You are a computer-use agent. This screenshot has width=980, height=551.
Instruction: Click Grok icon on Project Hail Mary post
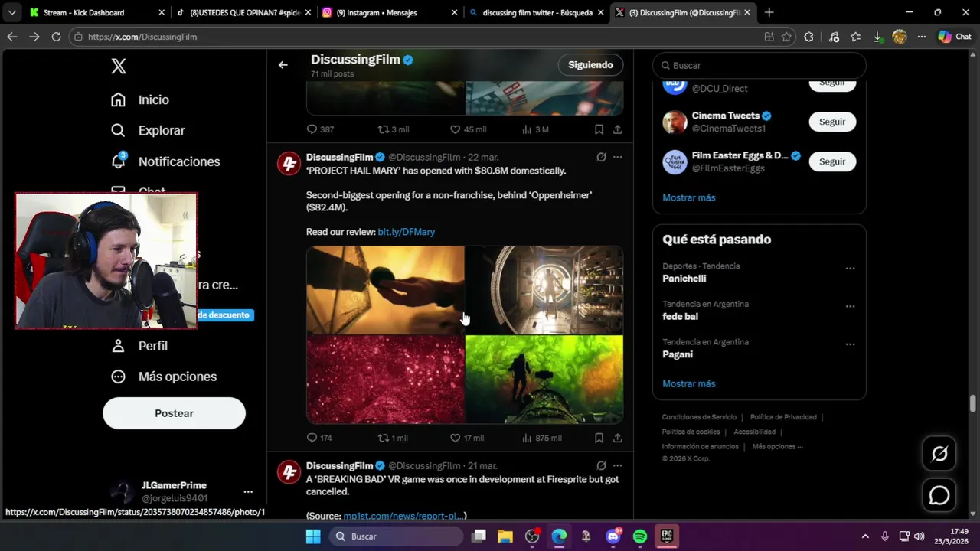tap(601, 157)
